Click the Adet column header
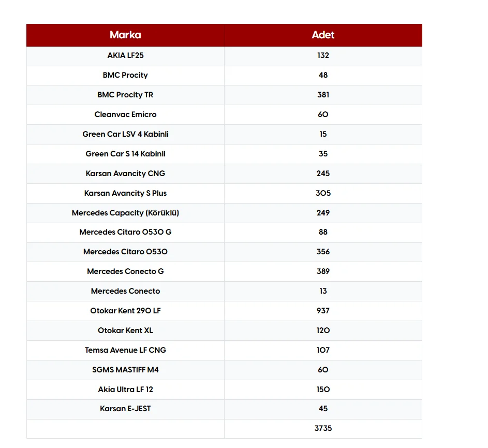This screenshot has height=448, width=488. tap(323, 35)
